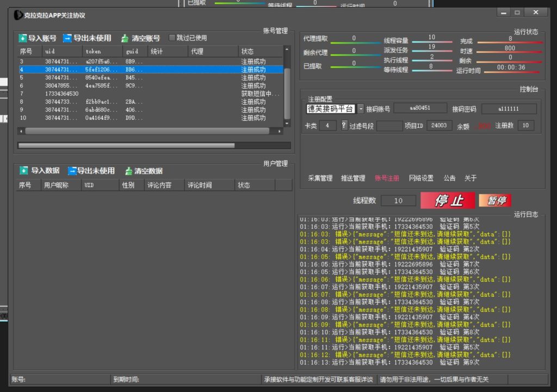Open the 网络设置 tab
This screenshot has width=557, height=392.
pyautogui.click(x=421, y=178)
